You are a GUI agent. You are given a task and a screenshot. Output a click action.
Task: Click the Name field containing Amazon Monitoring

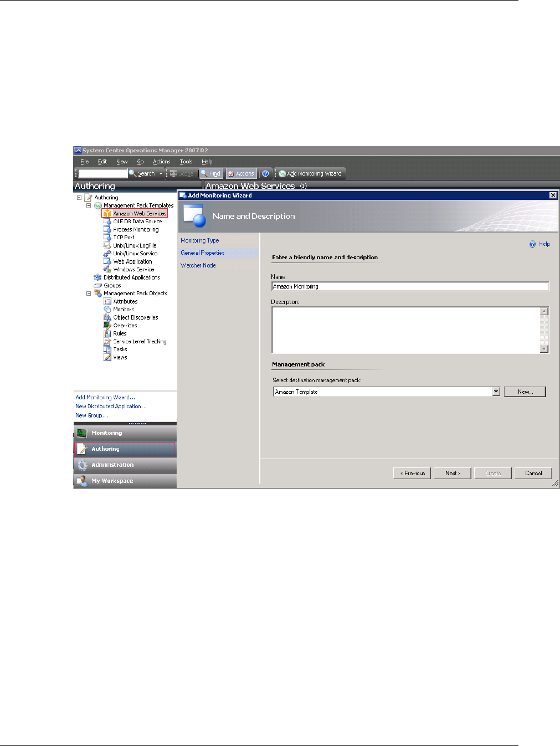[410, 286]
